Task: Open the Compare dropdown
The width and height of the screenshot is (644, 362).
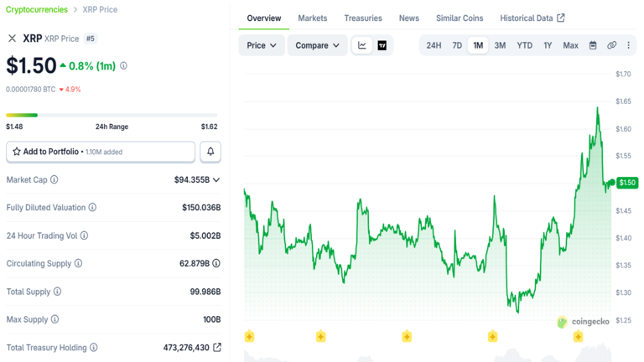Action: click(x=318, y=45)
